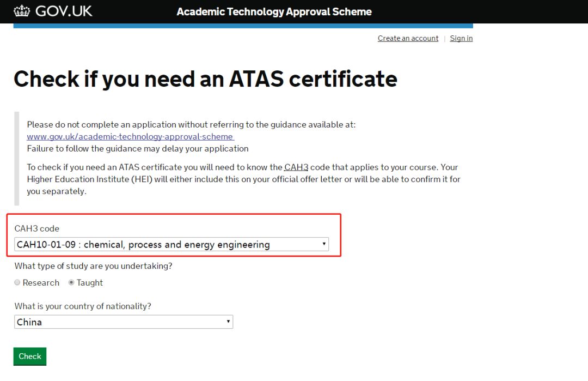The image size is (588, 381).
Task: Click the arrow on the China dropdown
Action: pyautogui.click(x=228, y=322)
